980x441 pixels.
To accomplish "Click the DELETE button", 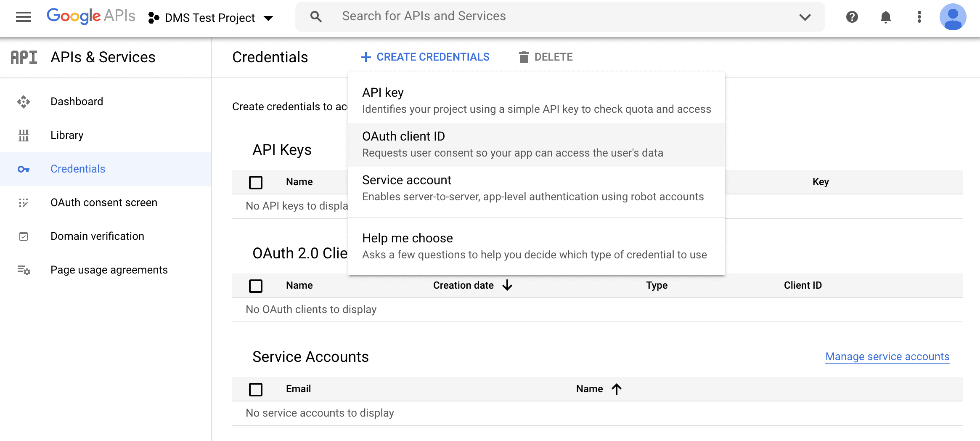I will click(546, 57).
